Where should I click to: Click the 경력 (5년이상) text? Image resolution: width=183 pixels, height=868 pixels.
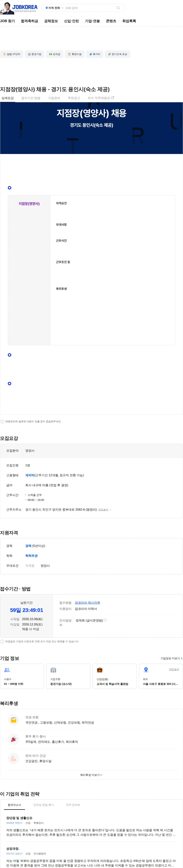tap(35, 546)
